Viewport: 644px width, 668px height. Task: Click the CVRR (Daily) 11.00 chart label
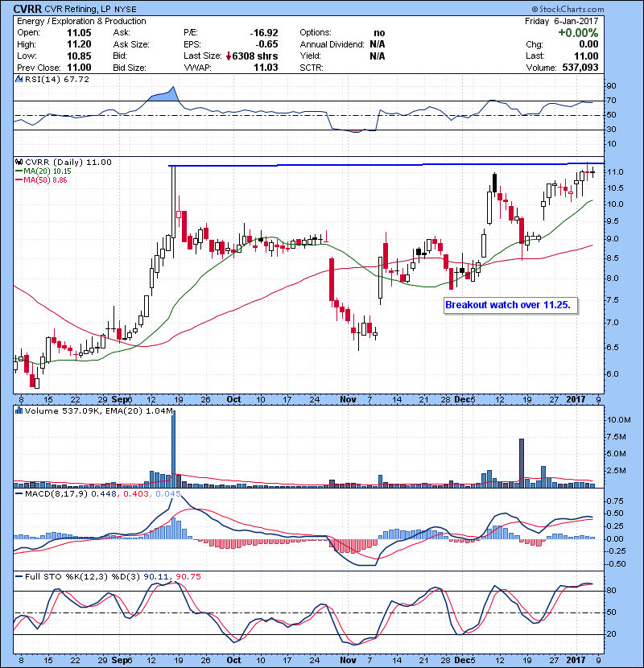pos(68,163)
